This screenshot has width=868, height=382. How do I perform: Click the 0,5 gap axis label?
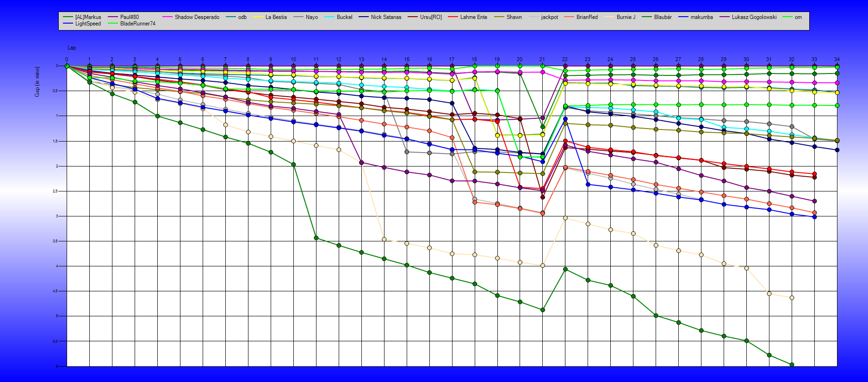point(55,91)
